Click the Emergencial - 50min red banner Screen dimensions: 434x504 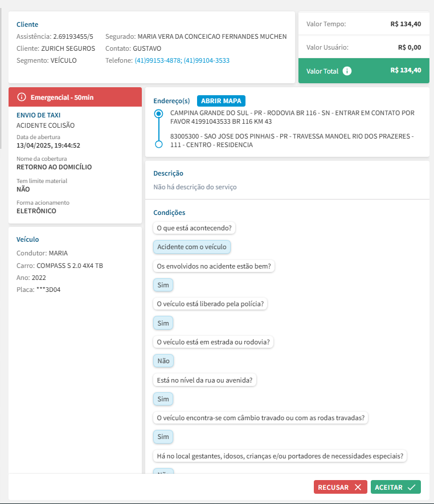[x=75, y=97]
